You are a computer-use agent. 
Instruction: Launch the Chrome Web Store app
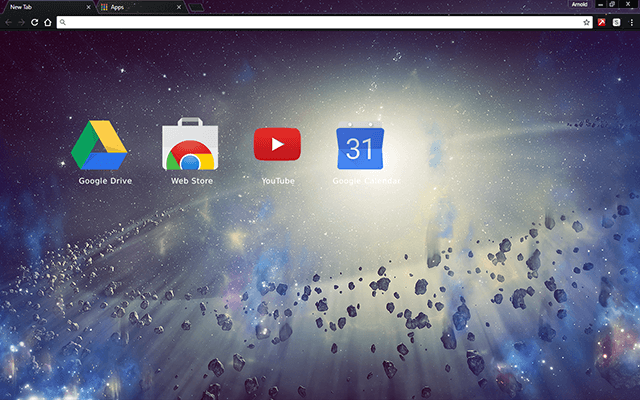[x=190, y=144]
